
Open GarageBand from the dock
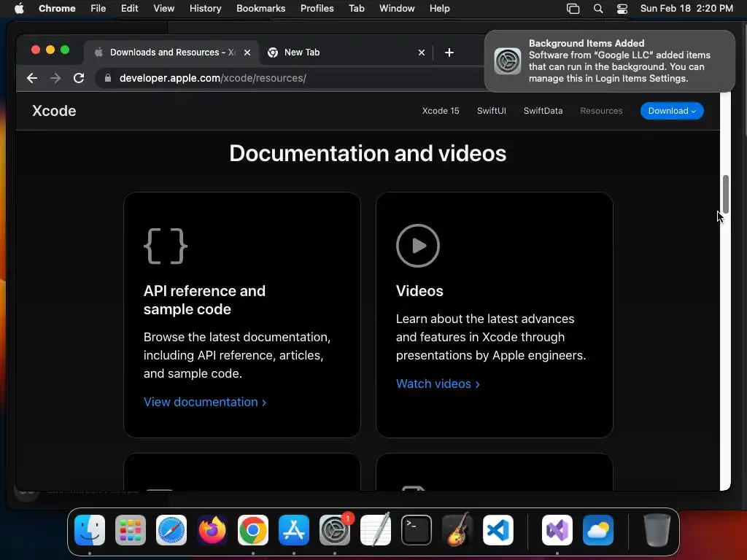click(457, 530)
